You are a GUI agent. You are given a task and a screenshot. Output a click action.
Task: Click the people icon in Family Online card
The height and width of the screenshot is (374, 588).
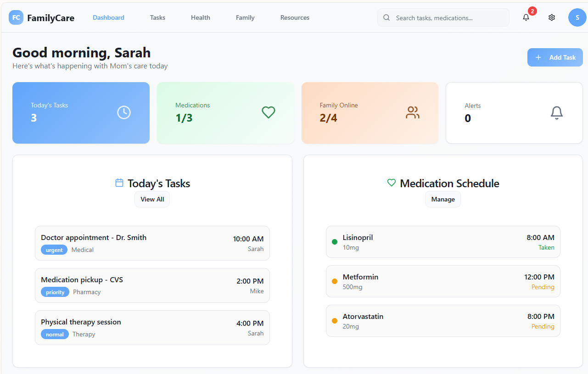coord(413,112)
